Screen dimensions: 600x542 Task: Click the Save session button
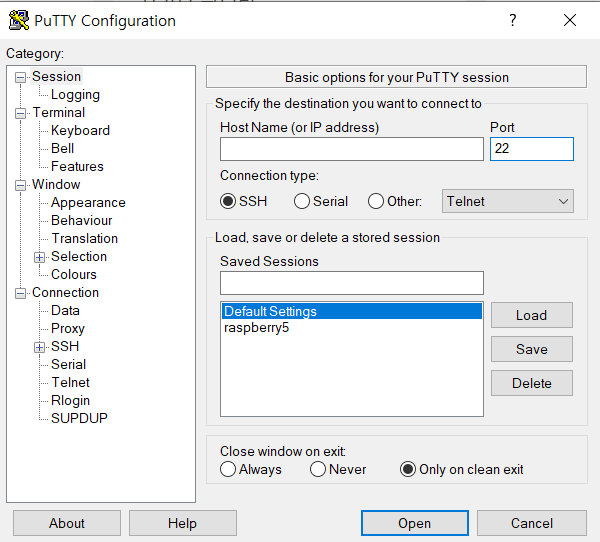coord(532,349)
